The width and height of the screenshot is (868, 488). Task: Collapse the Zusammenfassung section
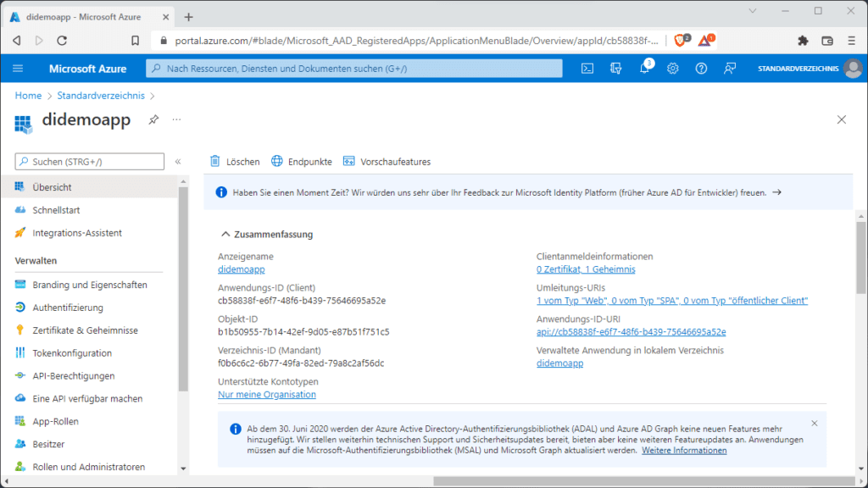pyautogui.click(x=225, y=234)
